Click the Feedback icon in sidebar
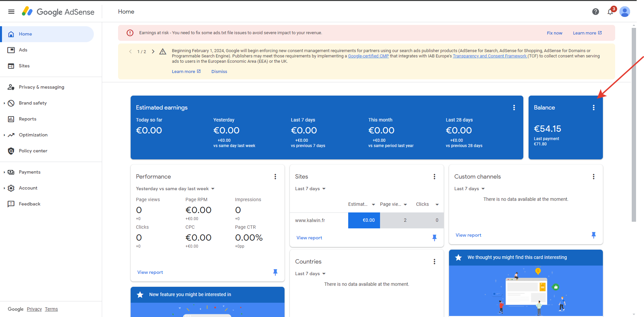The height and width of the screenshot is (317, 644). (11, 204)
